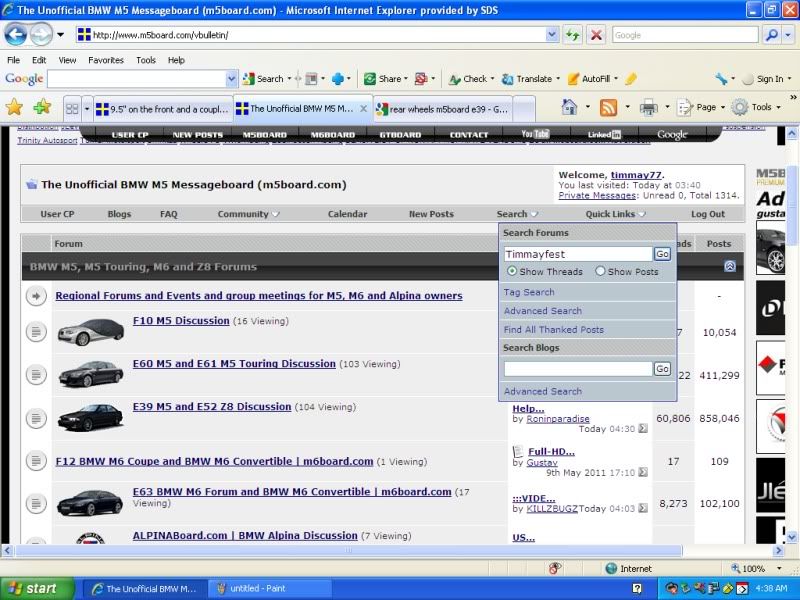Click the Share button on Google toolbar

click(383, 79)
